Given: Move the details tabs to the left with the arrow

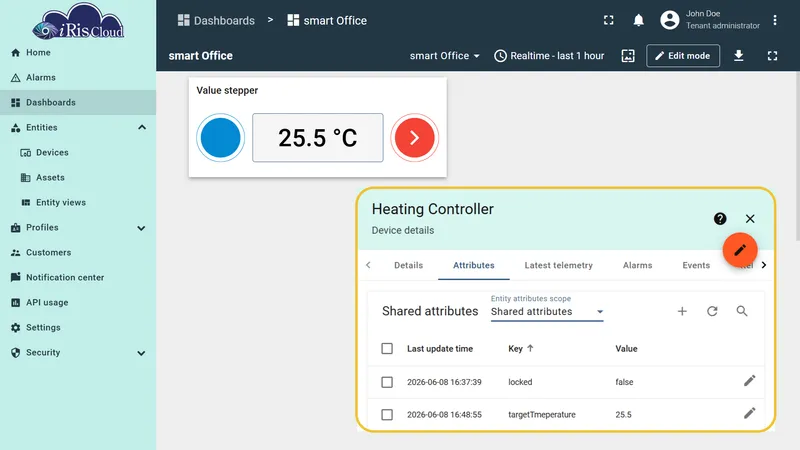Looking at the screenshot, I should 368,265.
